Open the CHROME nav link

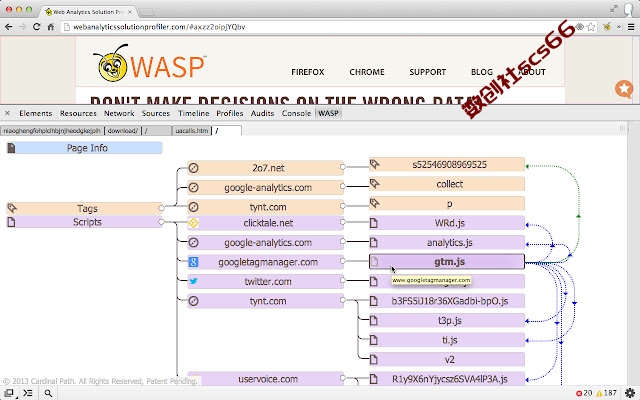[367, 72]
